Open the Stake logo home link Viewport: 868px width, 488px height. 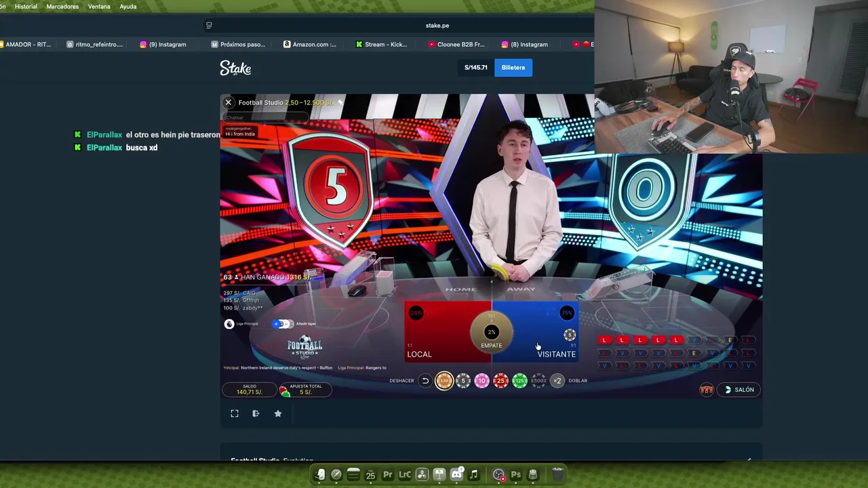[x=235, y=68]
